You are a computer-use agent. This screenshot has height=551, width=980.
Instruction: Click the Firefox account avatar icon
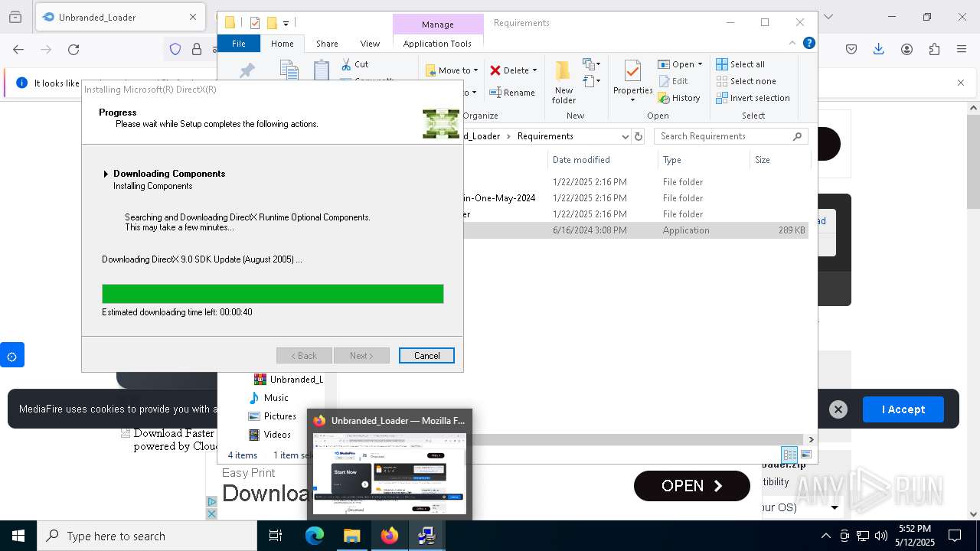(906, 50)
